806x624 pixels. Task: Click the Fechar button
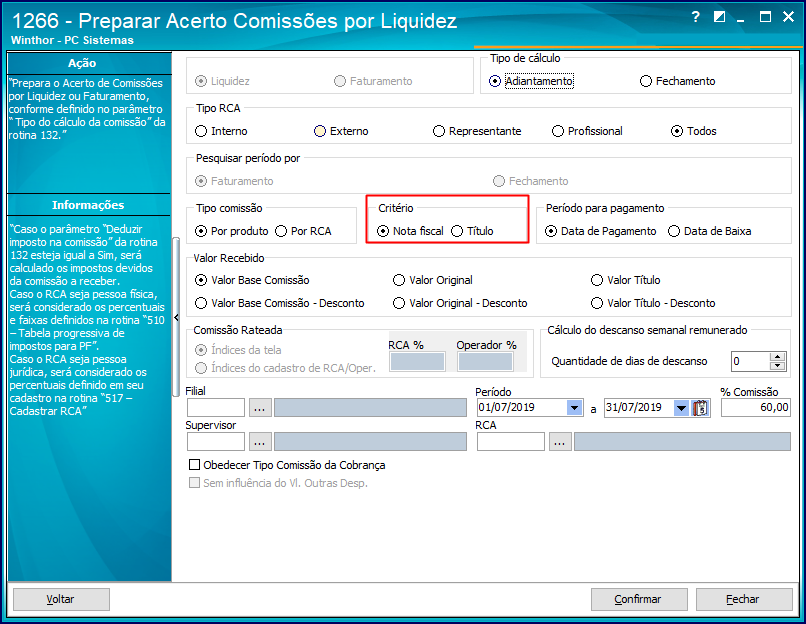(744, 599)
